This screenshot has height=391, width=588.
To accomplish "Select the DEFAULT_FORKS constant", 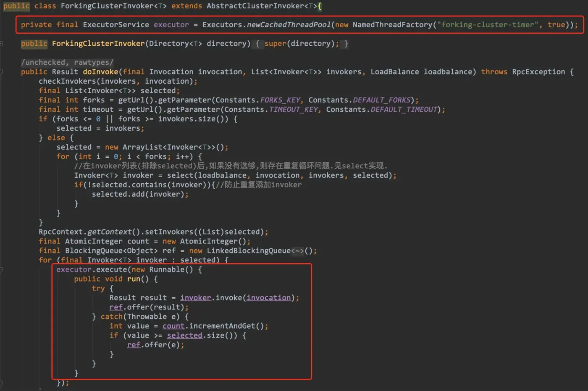I will point(381,100).
